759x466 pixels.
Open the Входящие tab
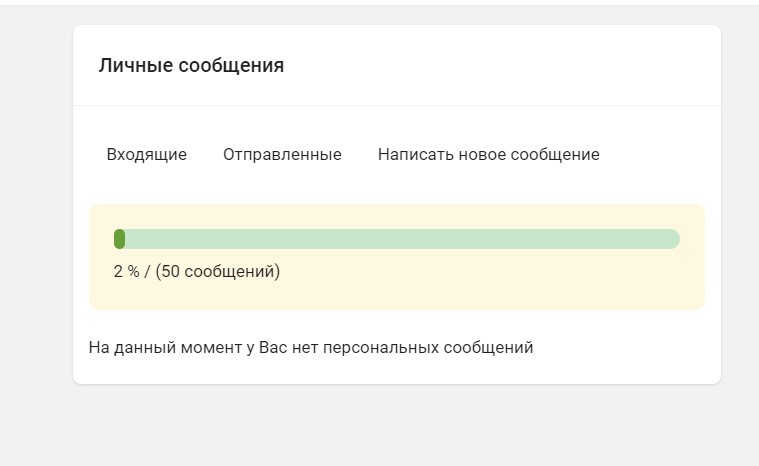[146, 155]
